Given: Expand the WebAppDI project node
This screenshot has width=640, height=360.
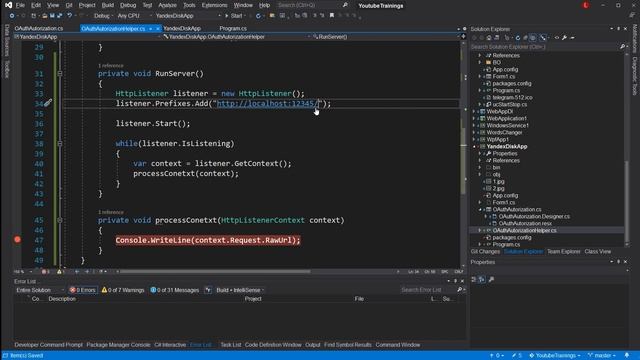Looking at the screenshot, I should click(474, 111).
